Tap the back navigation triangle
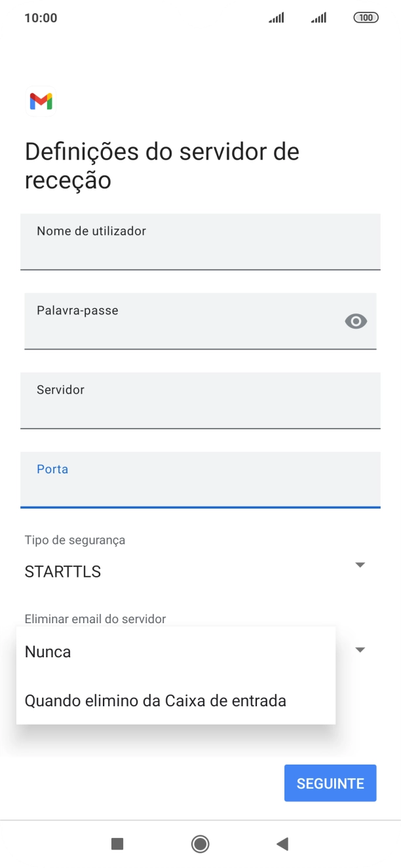Image resolution: width=401 pixels, height=868 pixels. pyautogui.click(x=282, y=844)
